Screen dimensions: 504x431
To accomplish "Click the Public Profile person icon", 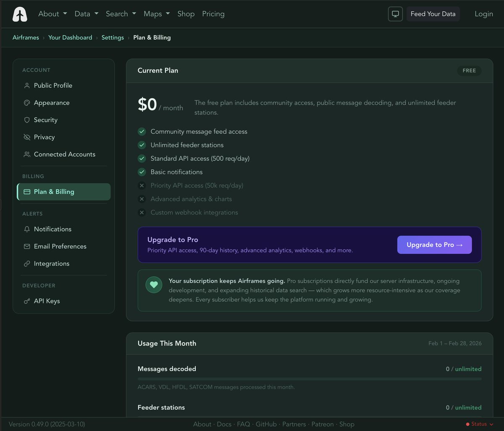I will (x=27, y=86).
